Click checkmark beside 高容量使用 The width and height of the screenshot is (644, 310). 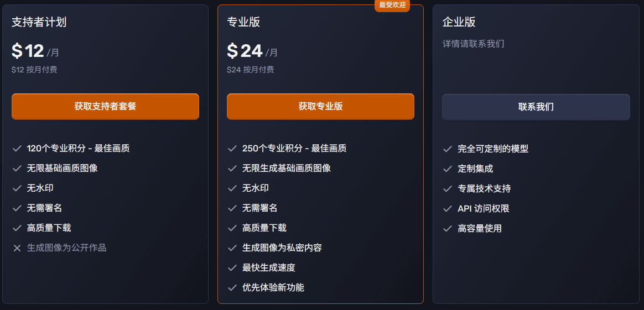click(x=448, y=229)
